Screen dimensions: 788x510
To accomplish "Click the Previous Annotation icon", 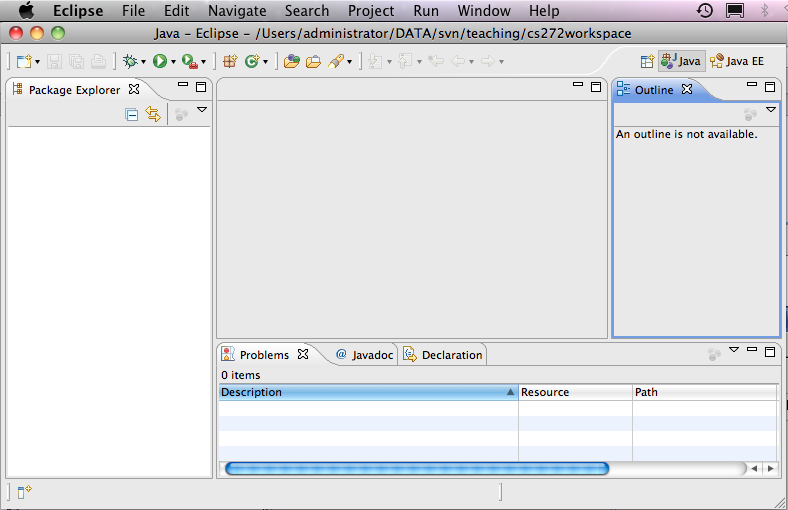I will pyautogui.click(x=405, y=61).
